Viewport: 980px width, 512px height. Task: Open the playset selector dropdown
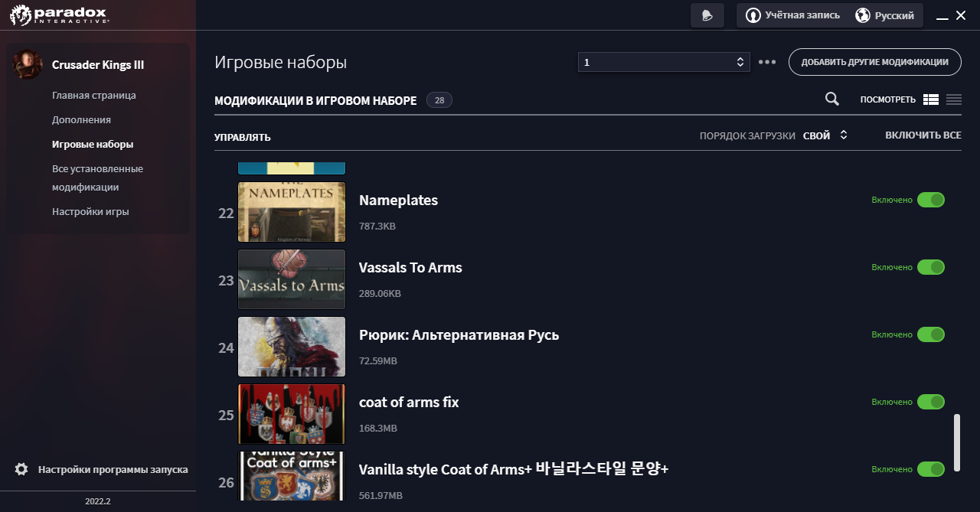[663, 62]
